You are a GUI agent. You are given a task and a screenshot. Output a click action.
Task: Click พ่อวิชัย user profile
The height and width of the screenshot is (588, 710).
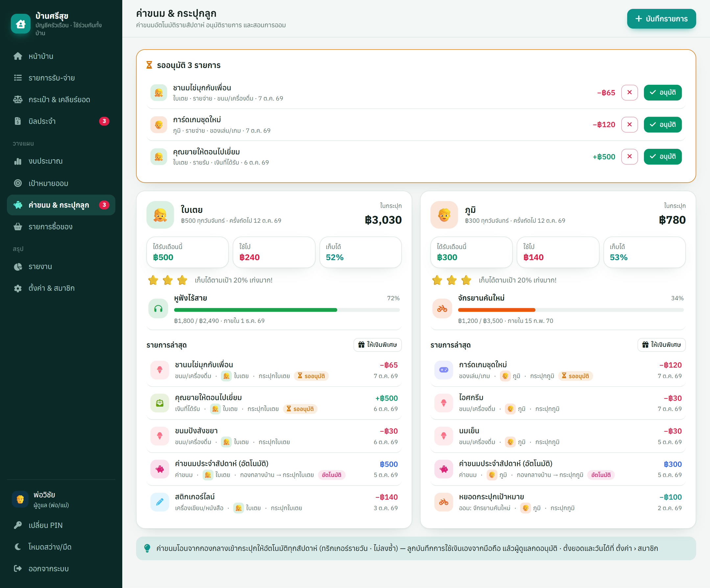tap(61, 499)
